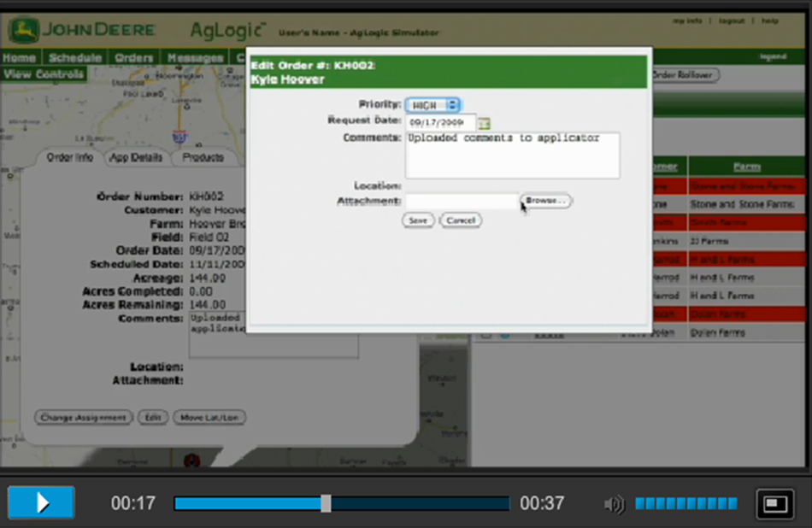Switch to the App Details tab
Image resolution: width=812 pixels, height=528 pixels.
(136, 157)
